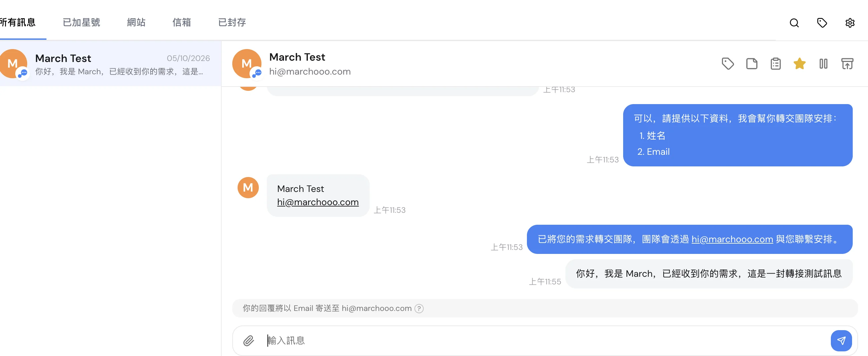Open the search icon in top bar
Image resolution: width=868 pixels, height=356 pixels.
[x=794, y=23]
